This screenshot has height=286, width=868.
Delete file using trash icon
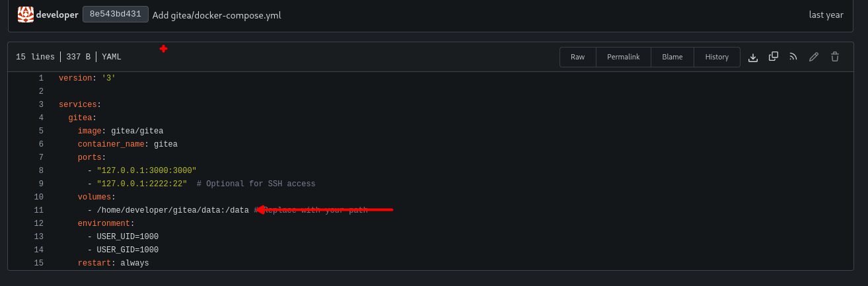[835, 57]
